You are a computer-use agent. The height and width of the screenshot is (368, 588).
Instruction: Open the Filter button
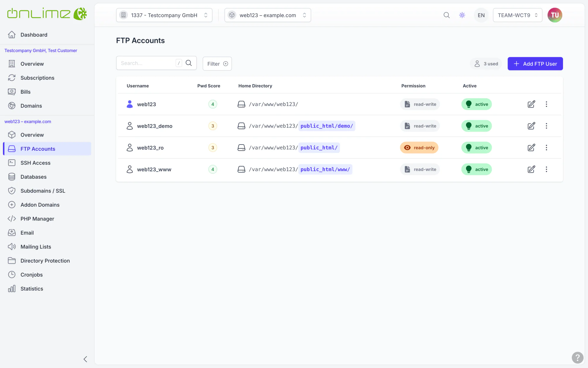pos(217,64)
